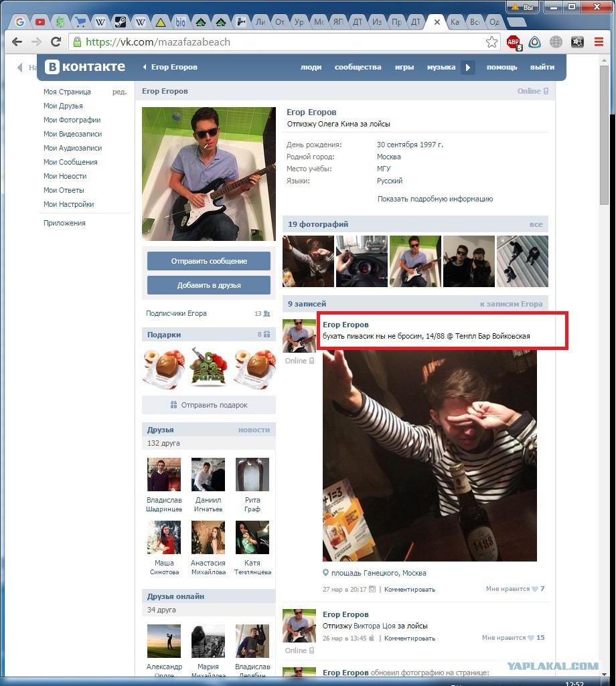This screenshot has width=616, height=686.
Task: Open Мои Сообщения
Action: [70, 162]
